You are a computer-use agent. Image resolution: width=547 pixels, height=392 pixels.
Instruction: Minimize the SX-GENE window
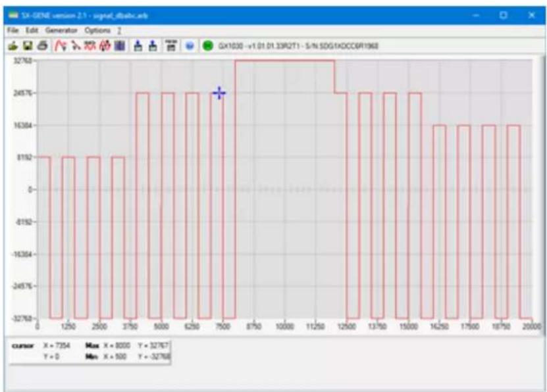pos(476,15)
